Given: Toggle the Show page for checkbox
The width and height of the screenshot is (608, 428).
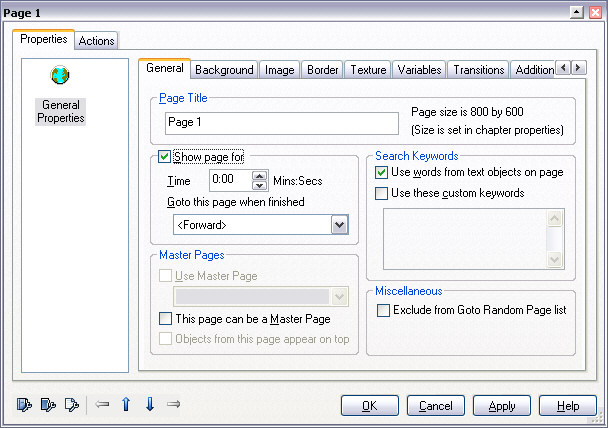Looking at the screenshot, I should tap(164, 157).
